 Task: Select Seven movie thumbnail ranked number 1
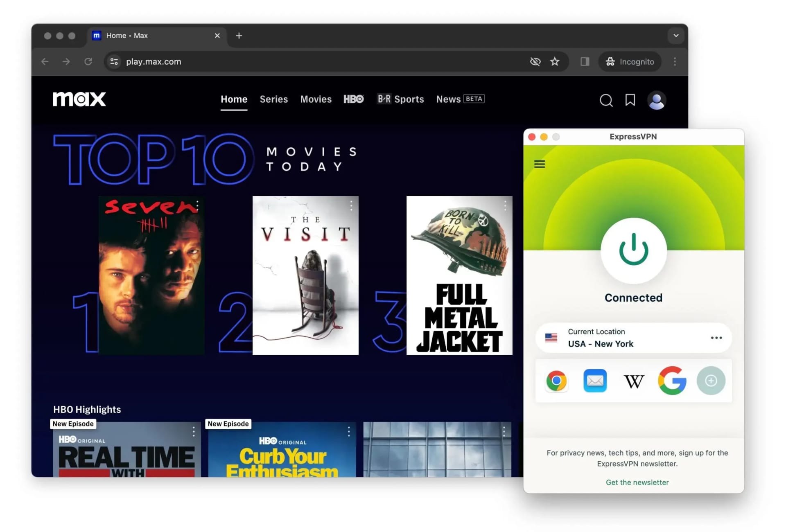tap(150, 275)
